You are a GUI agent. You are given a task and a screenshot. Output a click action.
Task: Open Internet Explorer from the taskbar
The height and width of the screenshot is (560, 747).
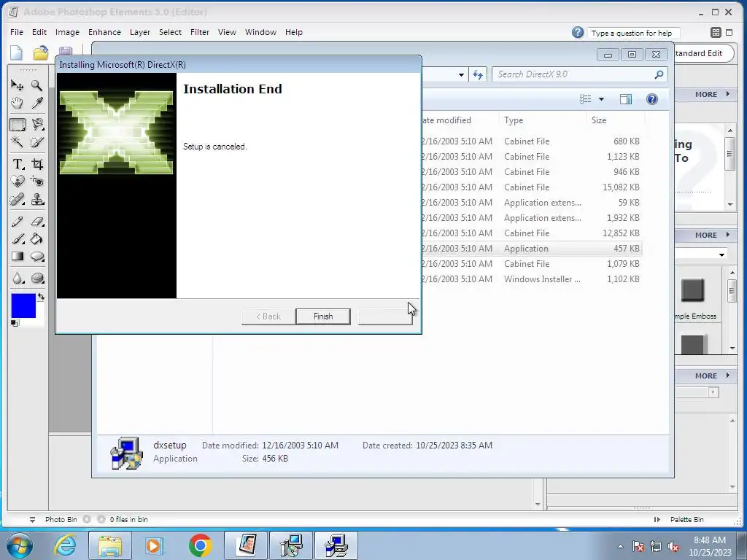[x=65, y=545]
